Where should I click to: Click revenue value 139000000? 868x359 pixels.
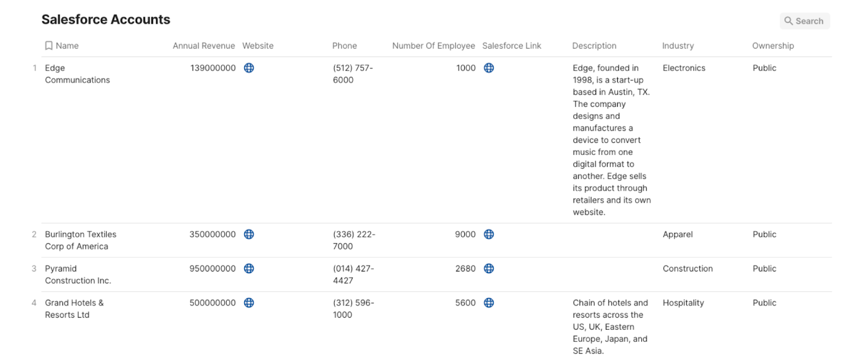(x=213, y=68)
